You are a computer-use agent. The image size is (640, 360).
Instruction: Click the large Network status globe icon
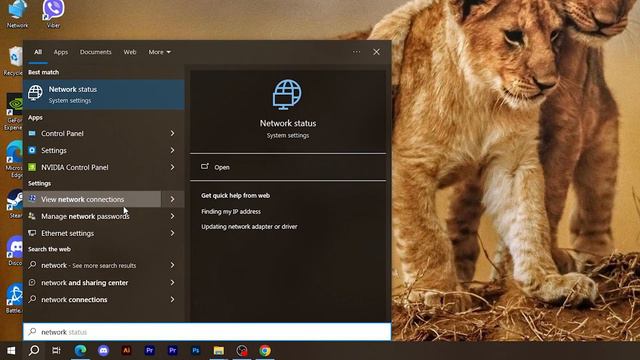coord(287,95)
